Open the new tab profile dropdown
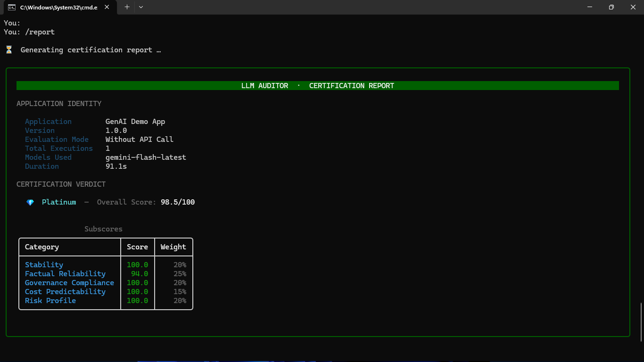Screen dimensions: 644x362 (141, 7)
